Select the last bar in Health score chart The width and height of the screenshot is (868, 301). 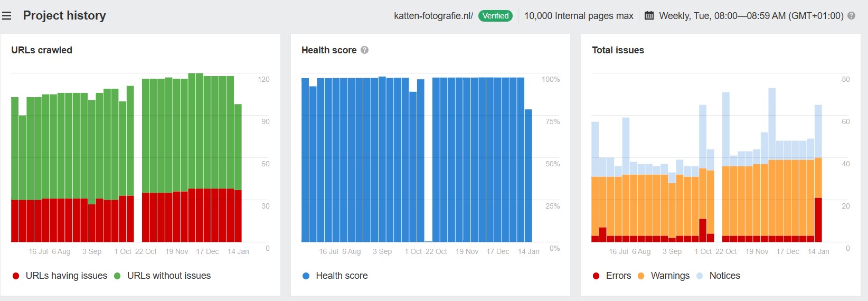(x=528, y=176)
